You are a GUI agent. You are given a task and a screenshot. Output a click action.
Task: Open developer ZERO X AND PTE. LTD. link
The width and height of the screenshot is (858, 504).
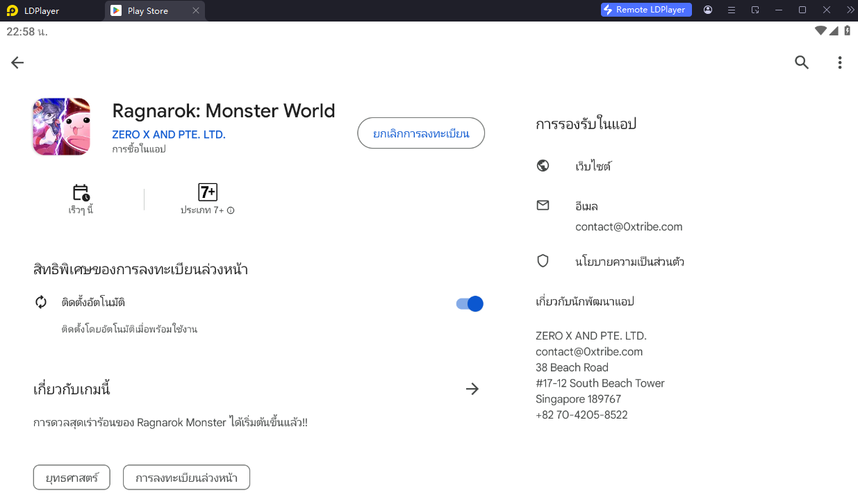[x=169, y=135]
